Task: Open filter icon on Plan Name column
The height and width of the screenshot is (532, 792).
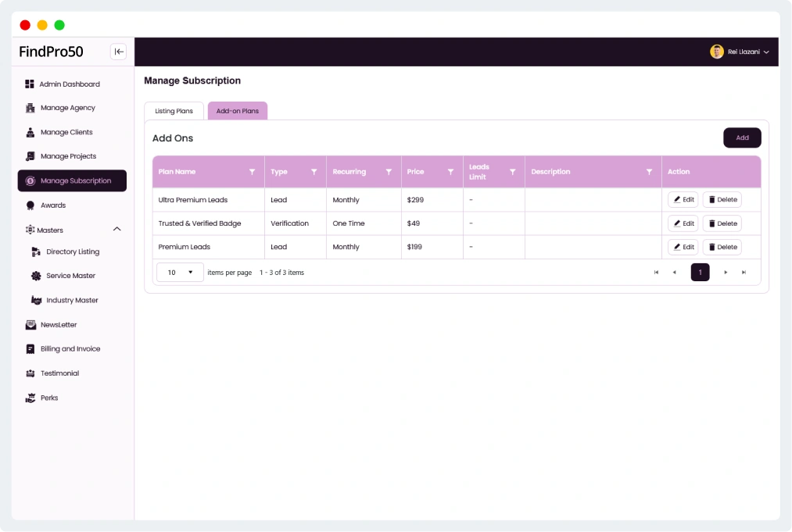Action: point(252,172)
